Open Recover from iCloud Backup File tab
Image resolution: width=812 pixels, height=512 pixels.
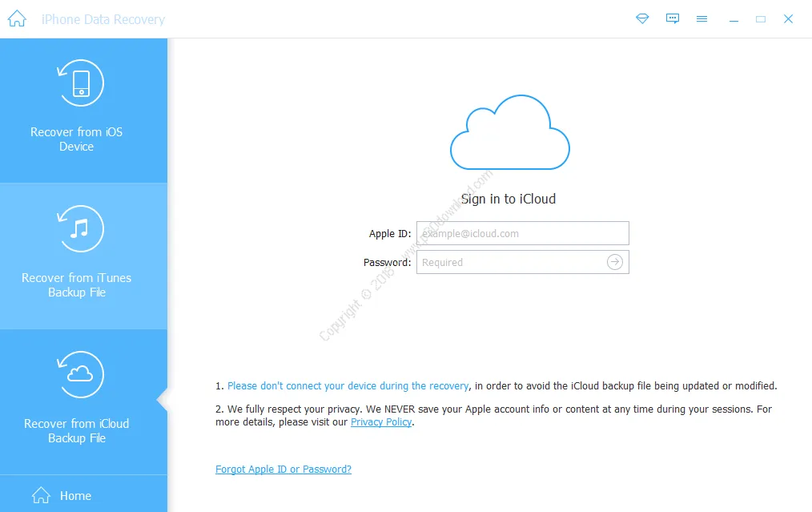pyautogui.click(x=83, y=402)
